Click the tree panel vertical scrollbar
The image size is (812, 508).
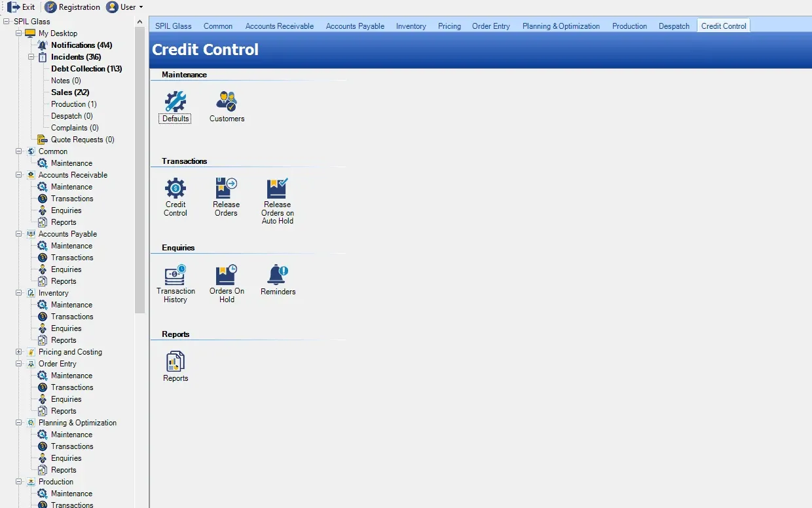[x=139, y=170]
